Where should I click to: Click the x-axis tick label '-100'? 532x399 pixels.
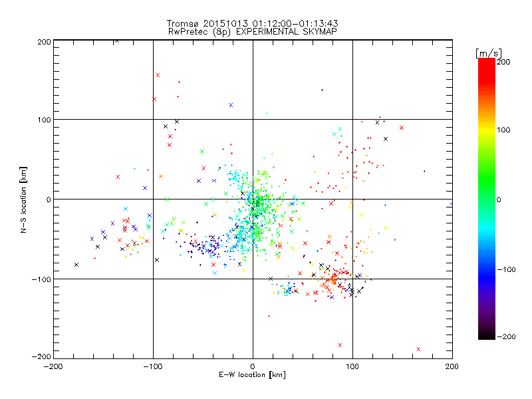pyautogui.click(x=153, y=366)
